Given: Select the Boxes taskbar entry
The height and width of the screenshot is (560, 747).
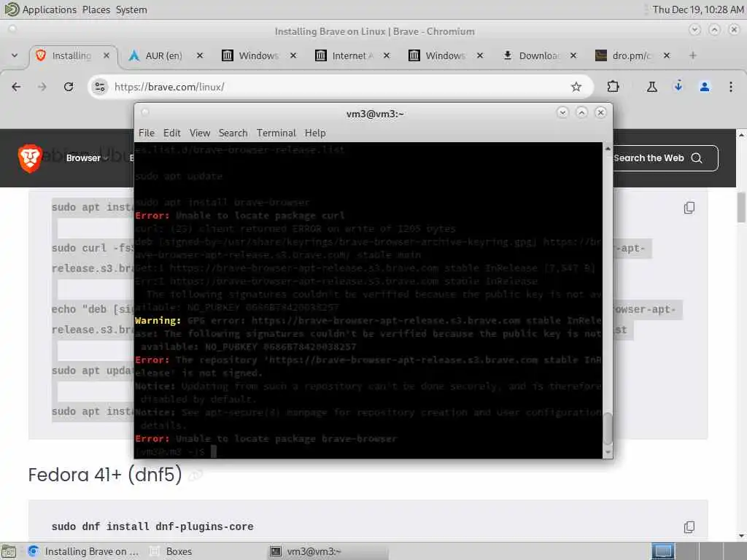Looking at the screenshot, I should [x=171, y=551].
